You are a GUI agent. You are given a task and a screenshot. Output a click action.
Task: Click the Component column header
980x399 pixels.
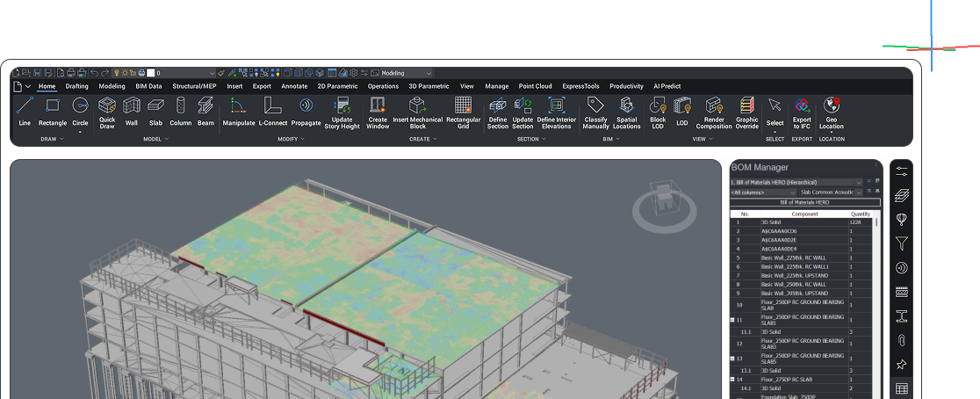coord(803,214)
